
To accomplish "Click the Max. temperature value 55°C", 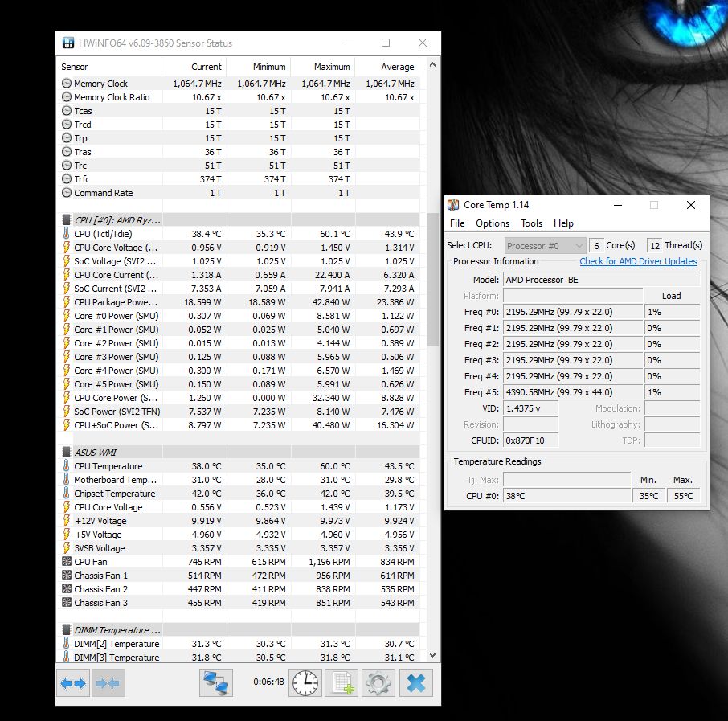I will click(683, 496).
